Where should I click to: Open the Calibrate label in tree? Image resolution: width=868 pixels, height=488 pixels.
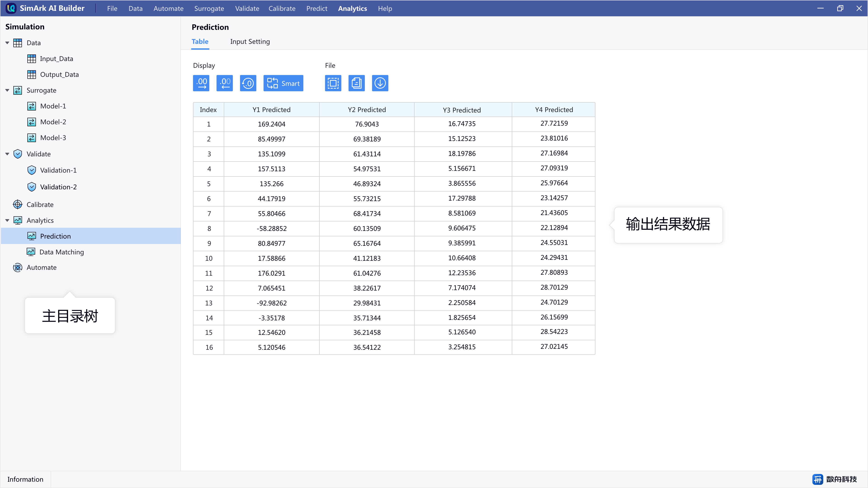pyautogui.click(x=40, y=204)
